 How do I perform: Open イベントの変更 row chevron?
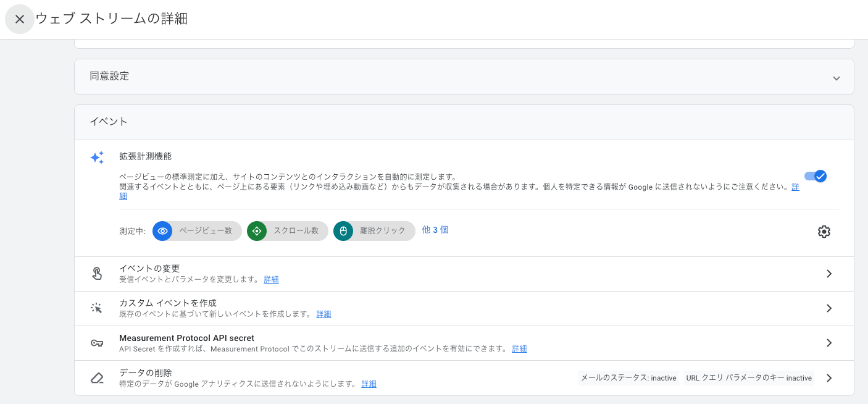click(x=829, y=274)
